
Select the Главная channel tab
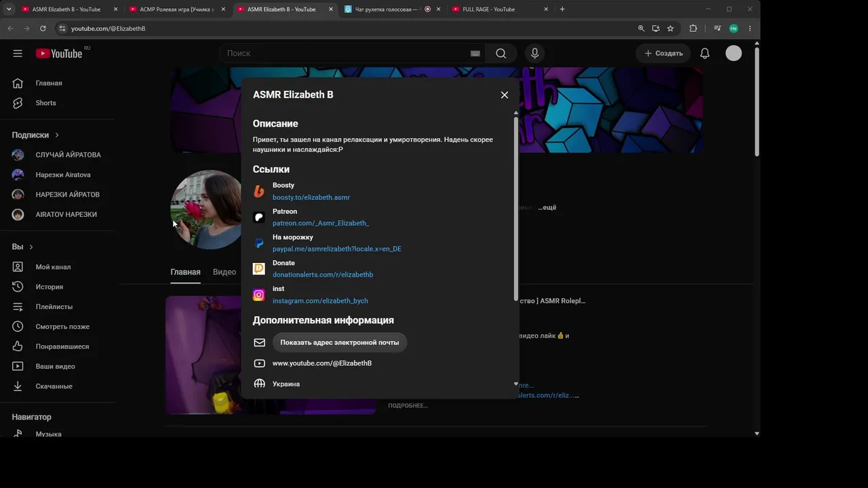pos(185,272)
